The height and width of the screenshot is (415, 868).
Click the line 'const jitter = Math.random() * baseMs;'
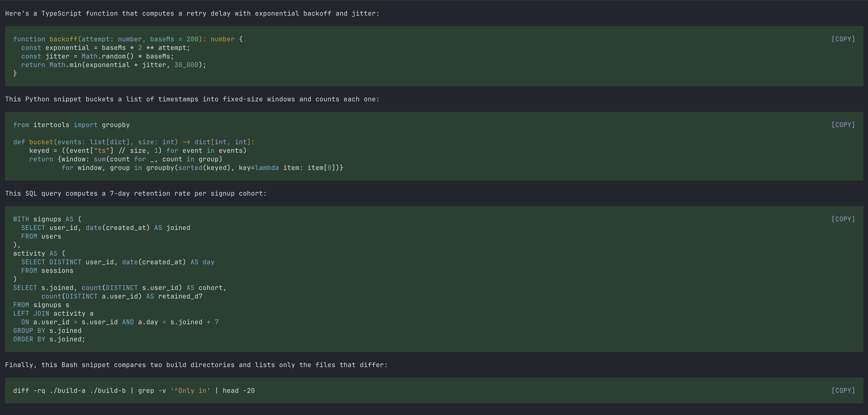tap(97, 56)
